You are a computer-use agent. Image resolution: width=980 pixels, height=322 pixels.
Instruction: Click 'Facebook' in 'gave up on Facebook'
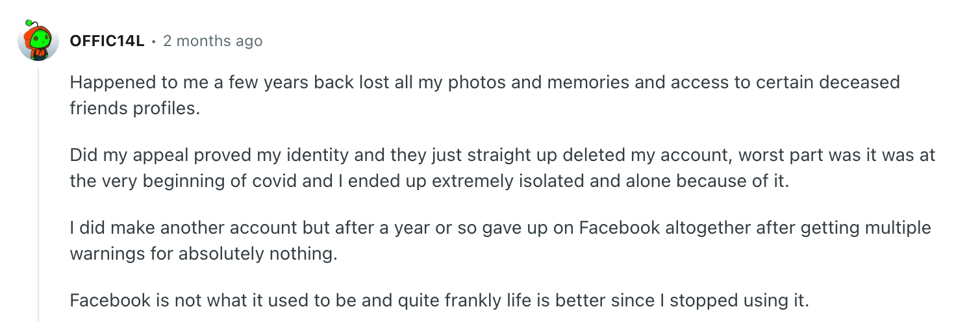pyautogui.click(x=620, y=229)
